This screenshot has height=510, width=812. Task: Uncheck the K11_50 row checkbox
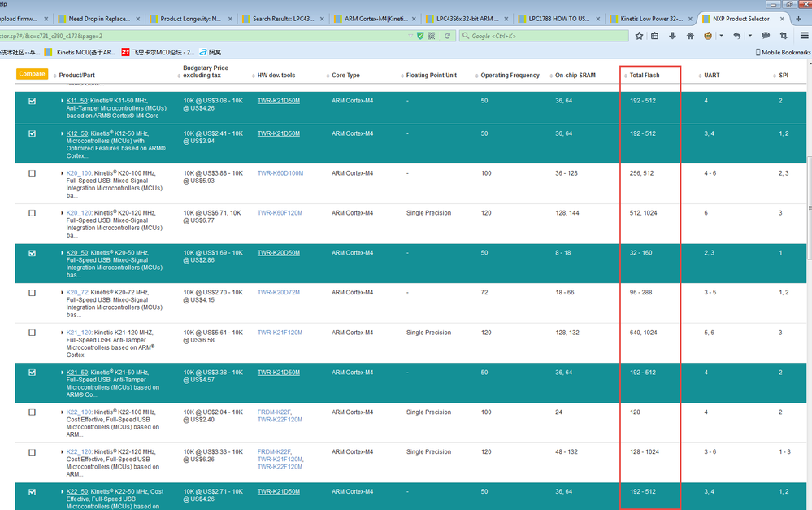tap(33, 101)
